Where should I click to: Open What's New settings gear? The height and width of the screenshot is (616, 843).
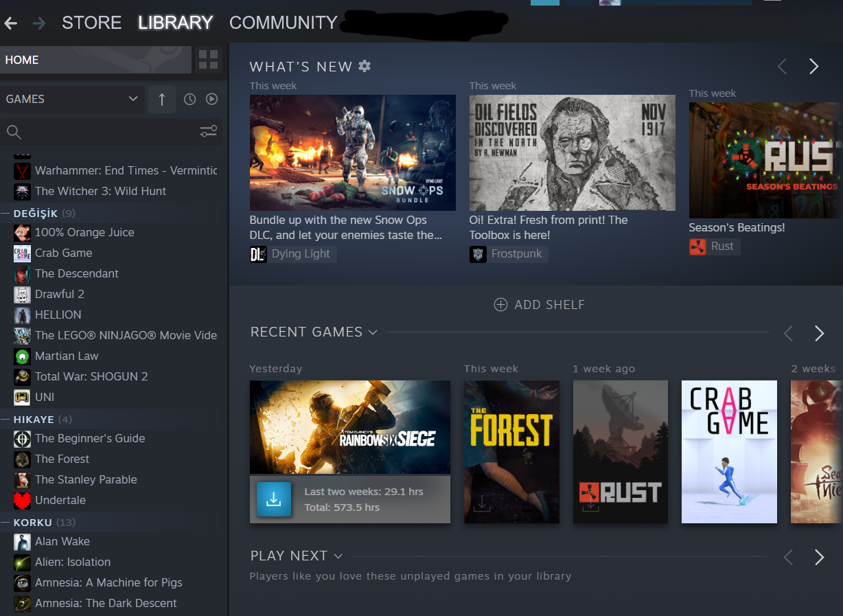[x=365, y=66]
